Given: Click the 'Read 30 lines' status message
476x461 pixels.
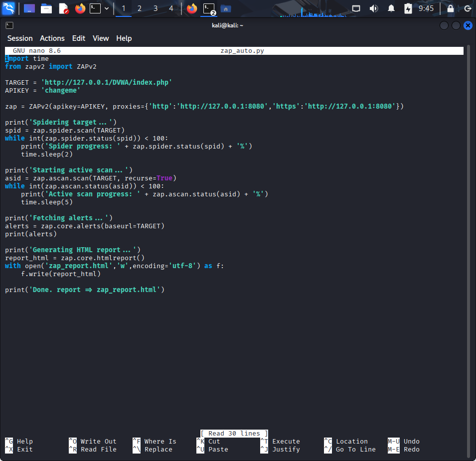Looking at the screenshot, I should coord(234,434).
